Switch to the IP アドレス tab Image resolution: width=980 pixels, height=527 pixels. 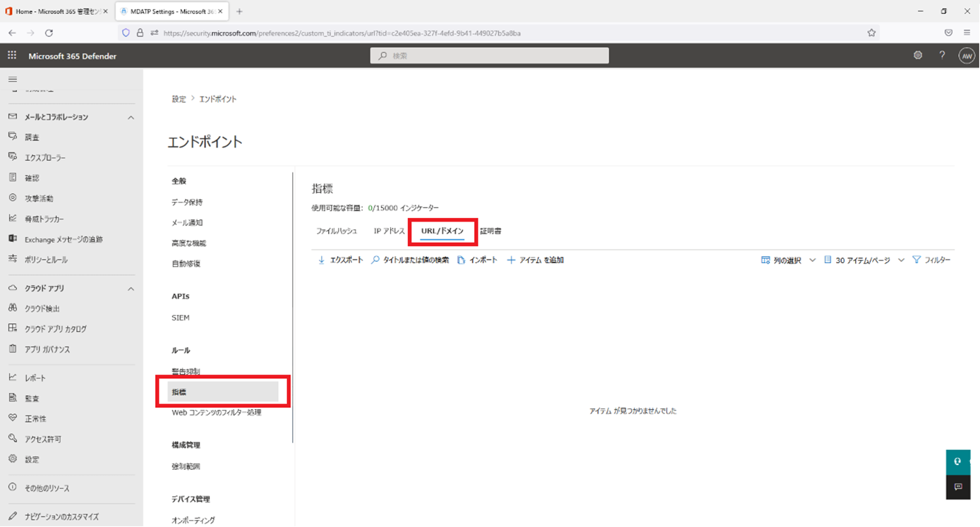(x=389, y=231)
